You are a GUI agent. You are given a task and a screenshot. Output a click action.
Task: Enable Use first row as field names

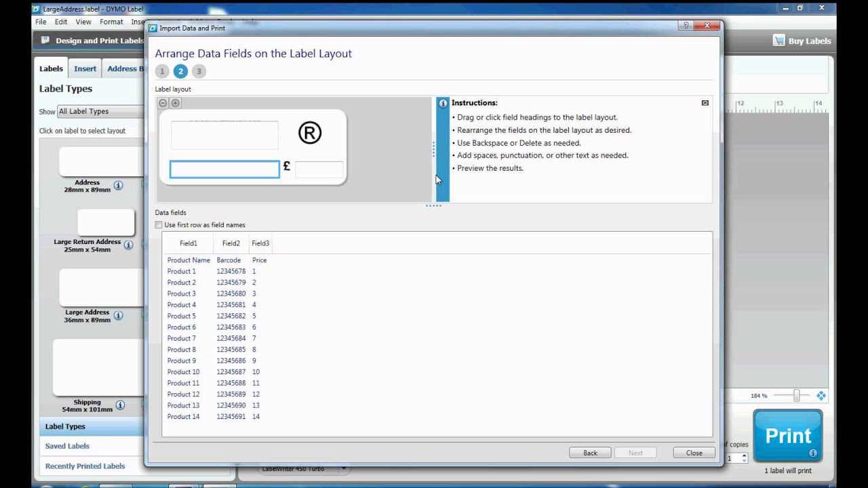click(159, 225)
